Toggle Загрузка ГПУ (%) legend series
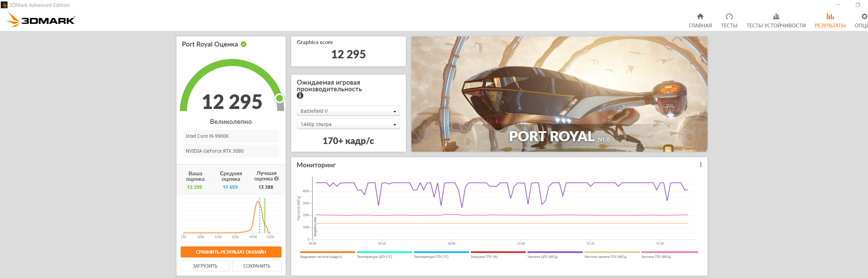This screenshot has width=868, height=278. pos(498,255)
